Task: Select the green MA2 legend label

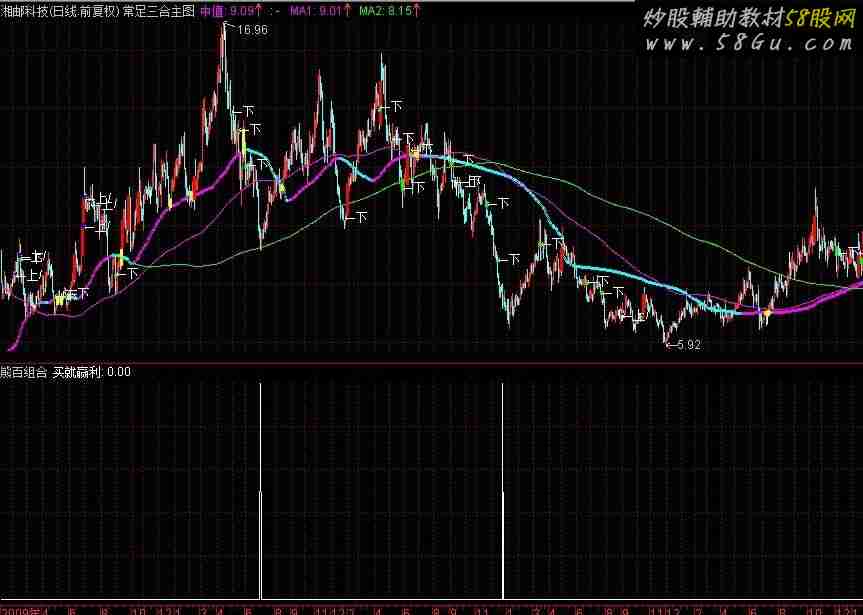Action: click(372, 10)
